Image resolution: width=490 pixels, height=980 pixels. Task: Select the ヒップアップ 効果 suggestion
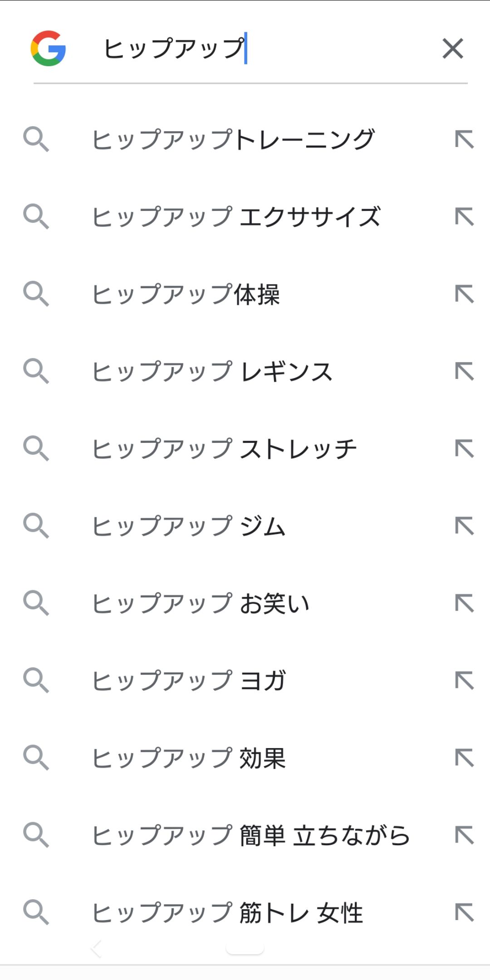[x=189, y=758]
